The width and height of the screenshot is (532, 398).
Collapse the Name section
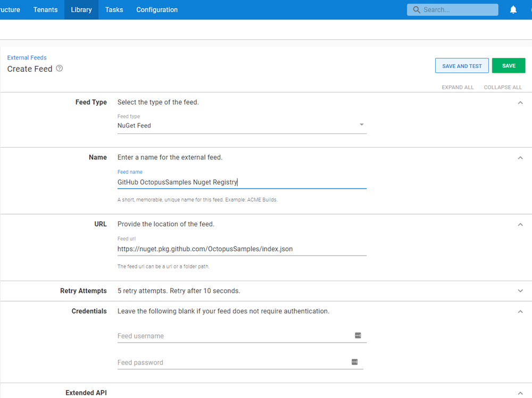[520, 157]
